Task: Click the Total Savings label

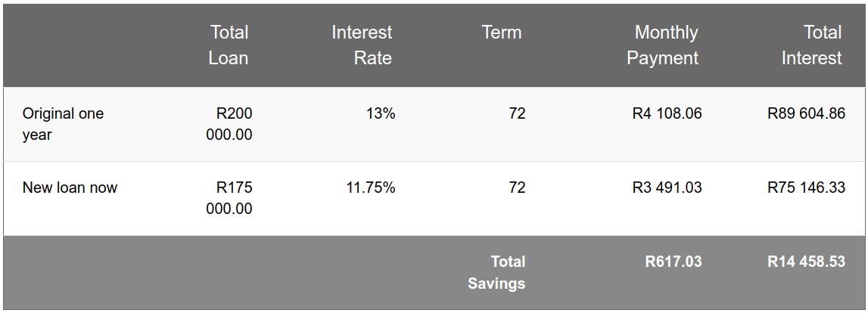Action: click(496, 272)
